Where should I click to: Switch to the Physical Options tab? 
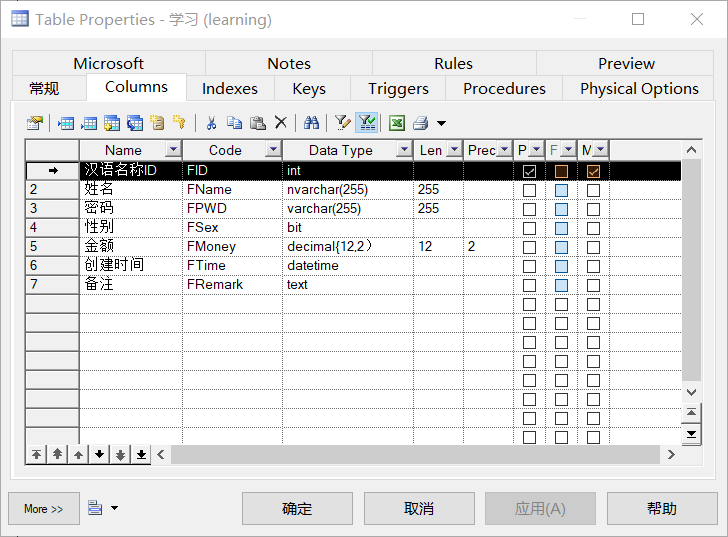pos(639,88)
